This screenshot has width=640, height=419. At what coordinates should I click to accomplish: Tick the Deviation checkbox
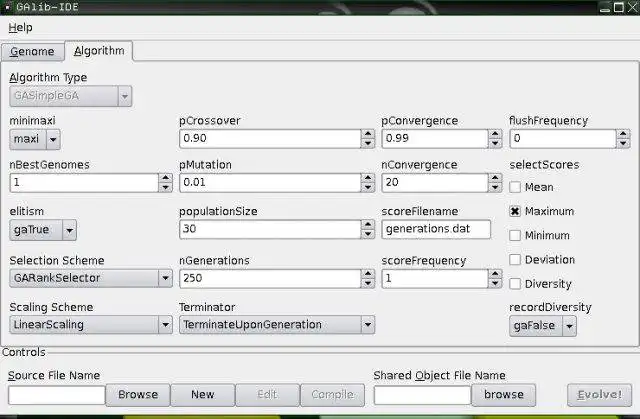click(515, 259)
